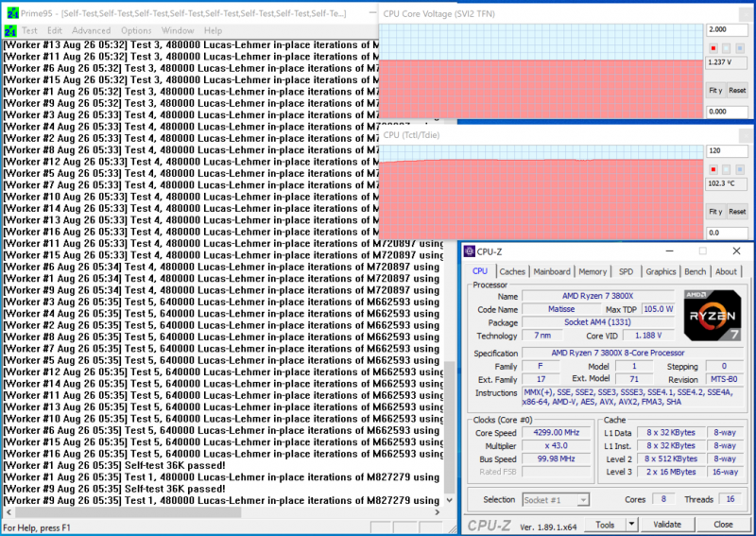The image size is (756, 536).
Task: Click the Cores value 8 in CPU-Z
Action: click(x=663, y=499)
